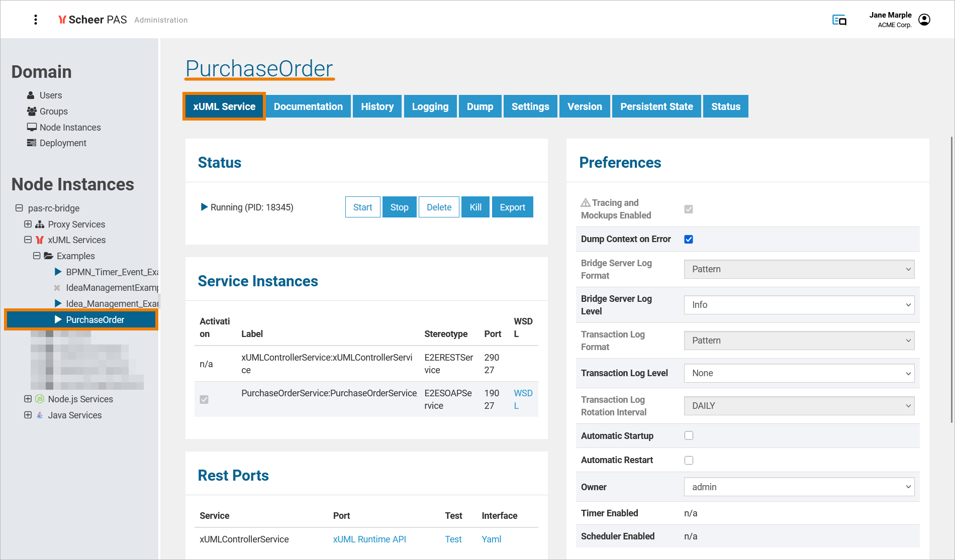Toggle Dump Context on Error checkbox
Image resolution: width=955 pixels, height=560 pixels.
689,240
